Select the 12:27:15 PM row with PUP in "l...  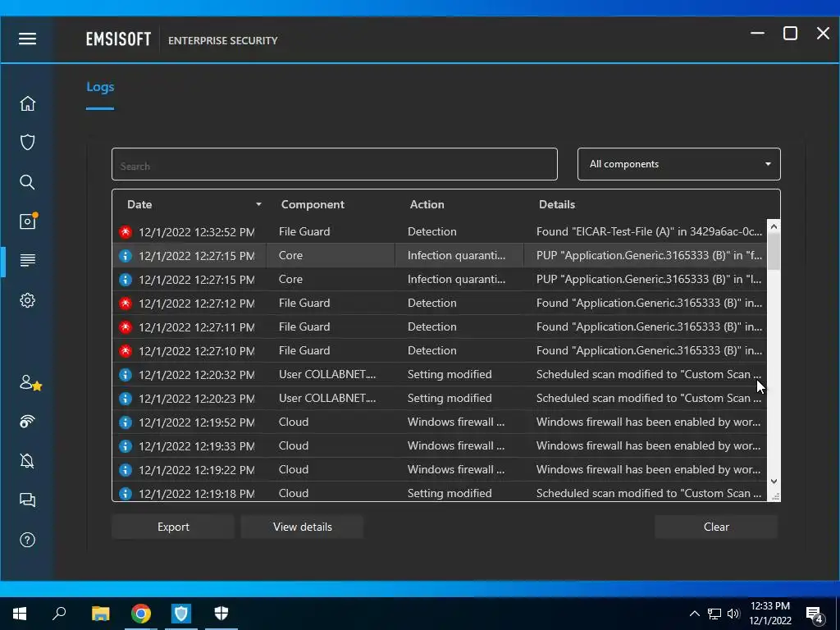pyautogui.click(x=440, y=279)
